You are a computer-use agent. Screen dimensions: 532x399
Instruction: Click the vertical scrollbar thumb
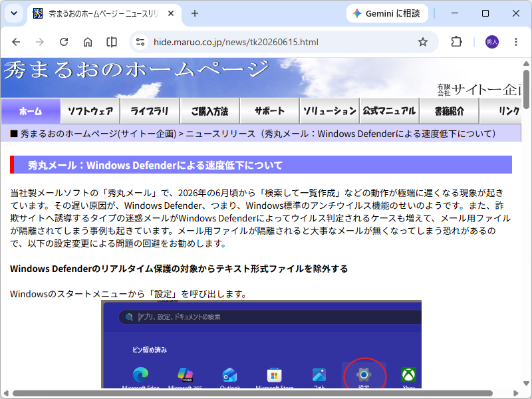tap(526, 89)
